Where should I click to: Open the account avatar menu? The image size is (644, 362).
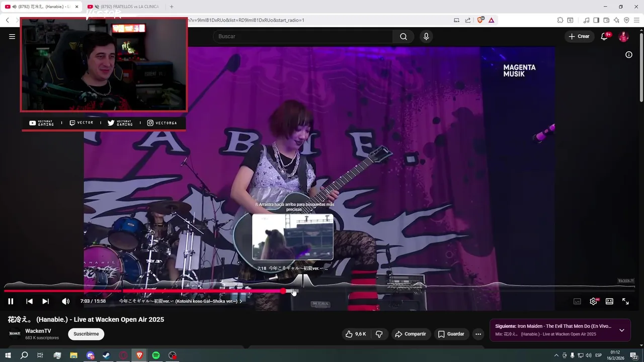coord(623,36)
